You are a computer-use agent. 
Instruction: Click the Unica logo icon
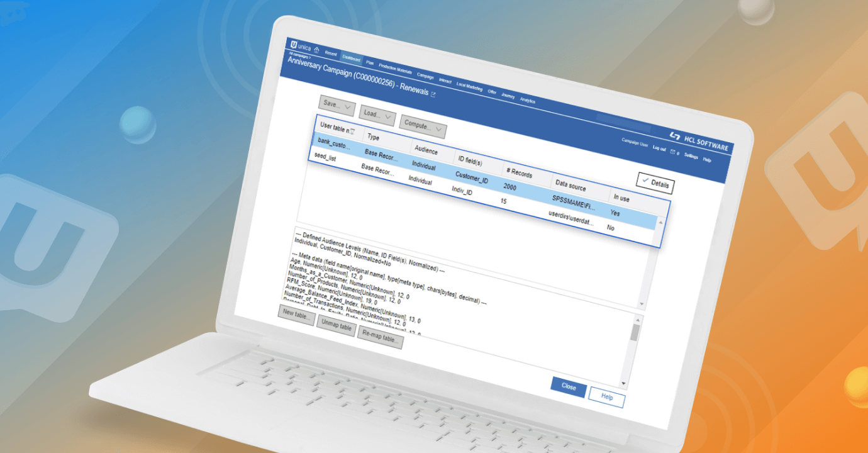(x=295, y=44)
